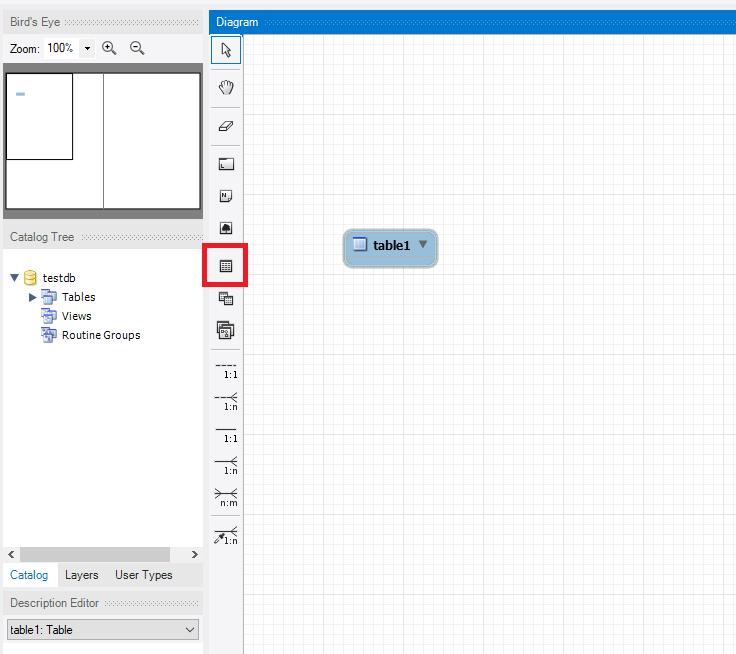Select the eraser tool

tap(226, 126)
